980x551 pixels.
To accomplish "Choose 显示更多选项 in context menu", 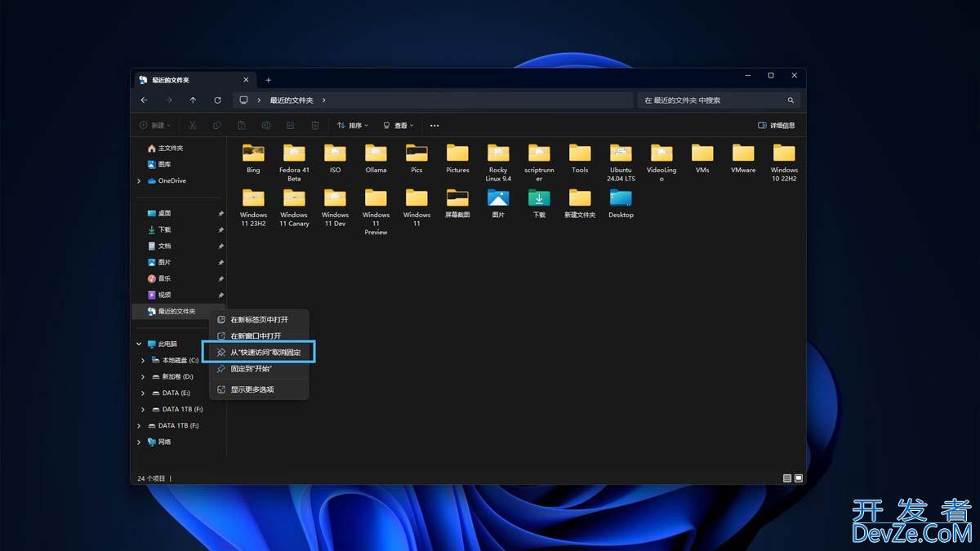I will (259, 389).
